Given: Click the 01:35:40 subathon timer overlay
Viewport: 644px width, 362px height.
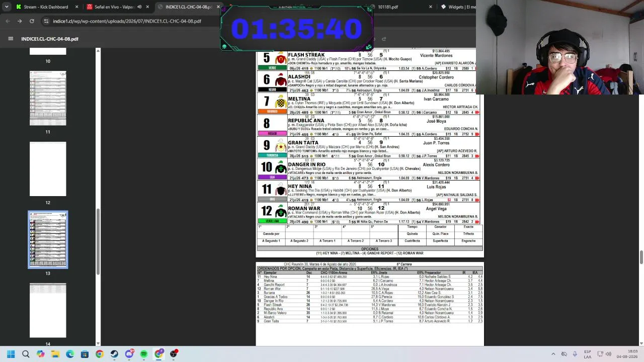Looking at the screenshot, I should point(297,29).
